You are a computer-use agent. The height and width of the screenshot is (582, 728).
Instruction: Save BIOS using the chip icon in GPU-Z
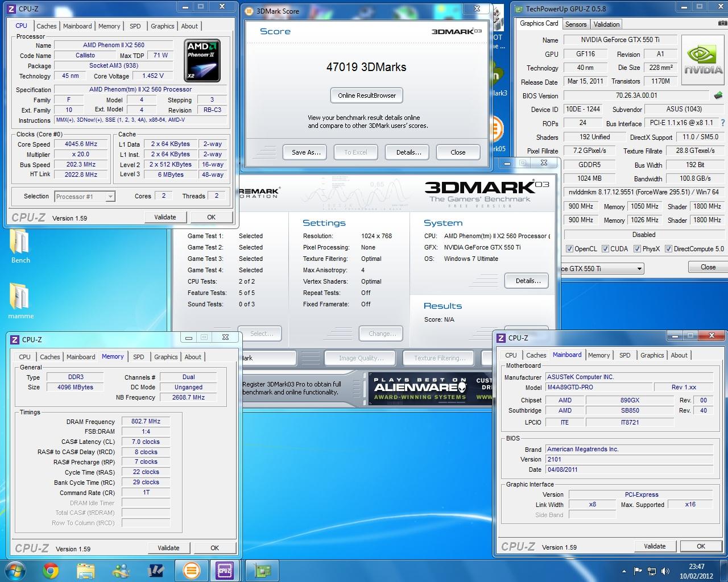(x=718, y=95)
